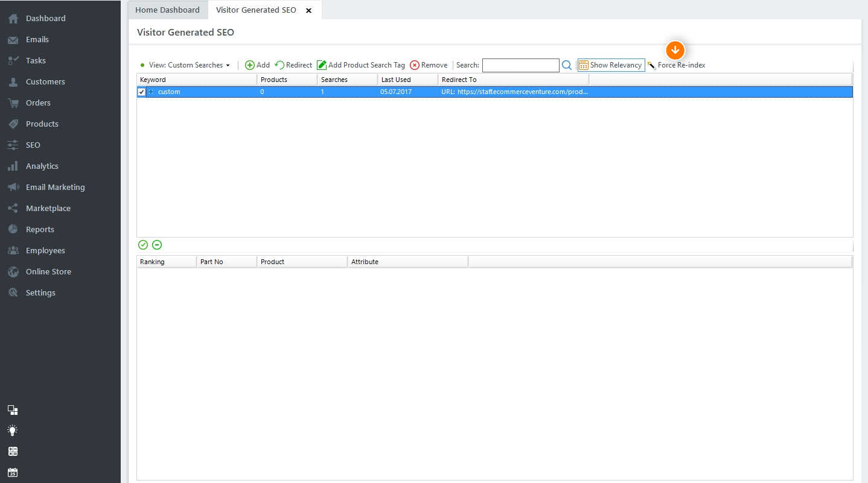Open the calendar icon in sidebar
The image size is (868, 483).
[13, 472]
